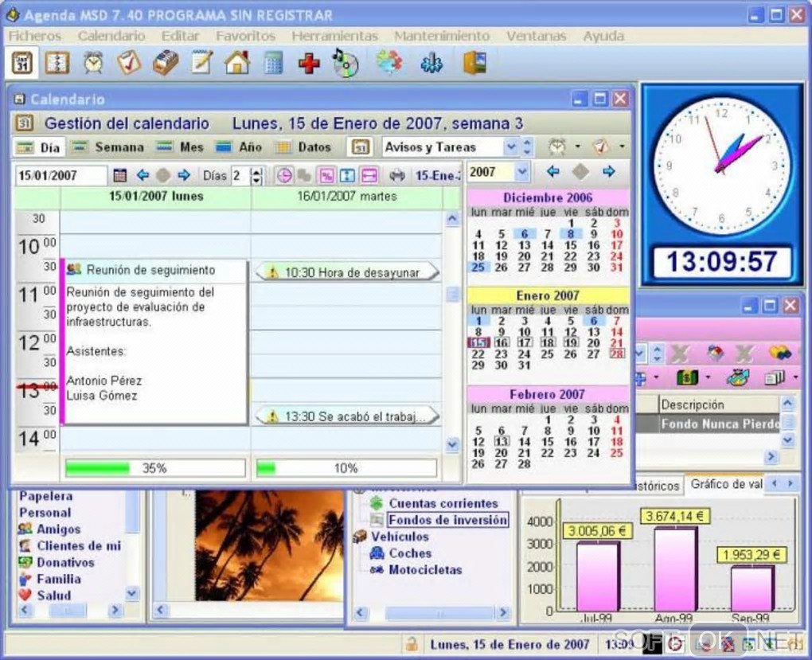Screen dimensions: 812x660
Task: Open checkmark clock dropdown arrow in calendar toolbar
Action: [622, 146]
